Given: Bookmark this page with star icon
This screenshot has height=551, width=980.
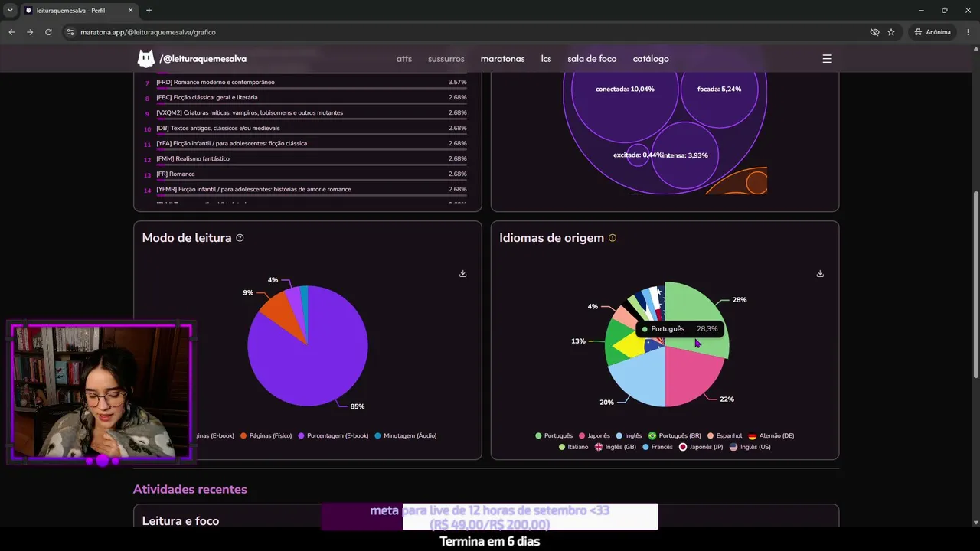Looking at the screenshot, I should 891,32.
